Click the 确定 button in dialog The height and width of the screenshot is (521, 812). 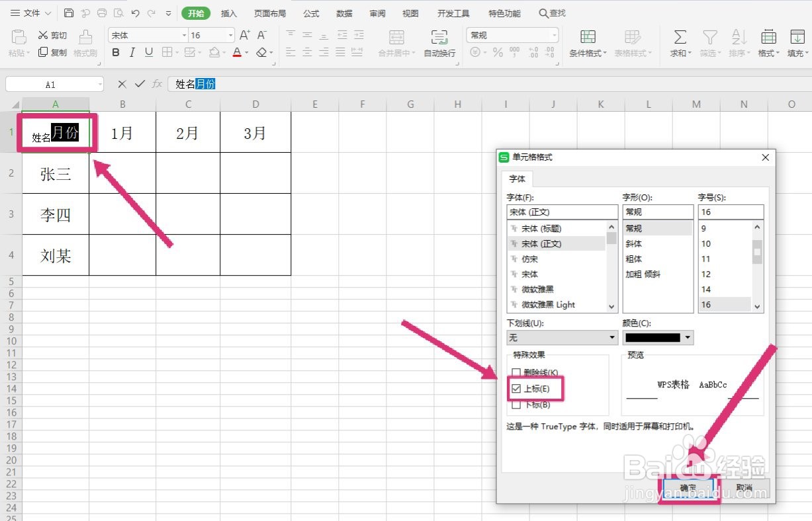[688, 488]
